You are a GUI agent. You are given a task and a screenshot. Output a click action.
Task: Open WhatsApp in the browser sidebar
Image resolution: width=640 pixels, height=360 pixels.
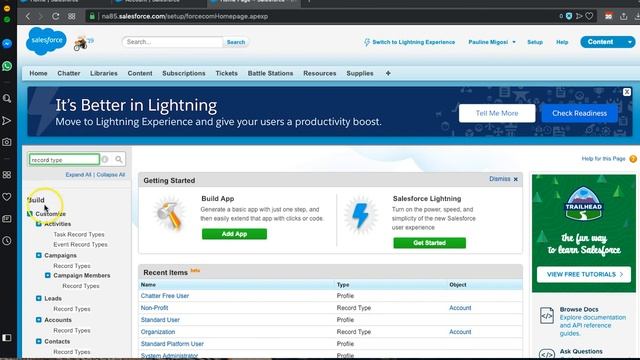tap(7, 66)
